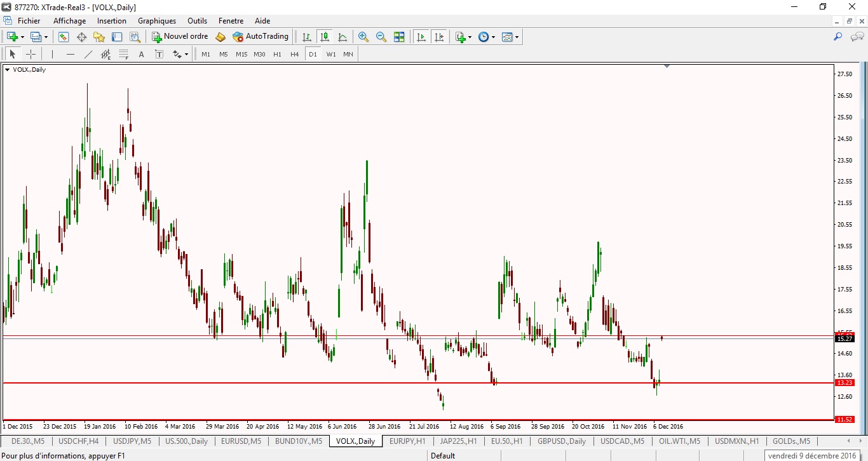Switch chart to candlesticks display

325,37
